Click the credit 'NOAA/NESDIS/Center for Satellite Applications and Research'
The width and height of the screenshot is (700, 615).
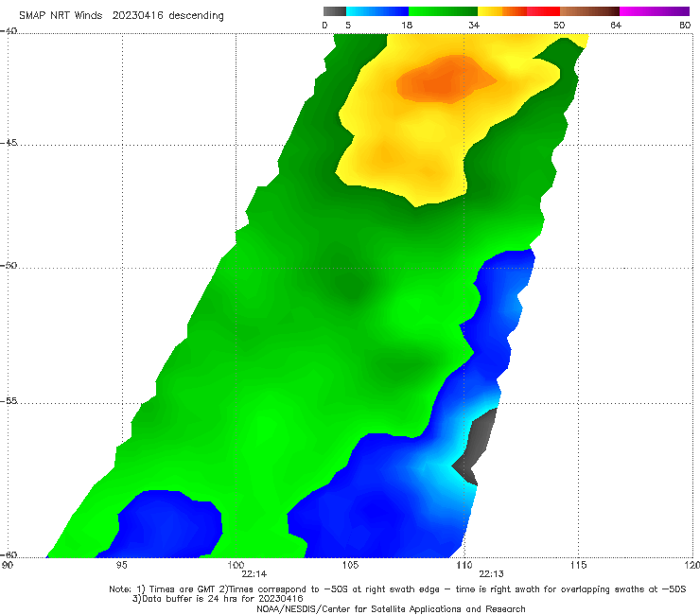coord(391,609)
